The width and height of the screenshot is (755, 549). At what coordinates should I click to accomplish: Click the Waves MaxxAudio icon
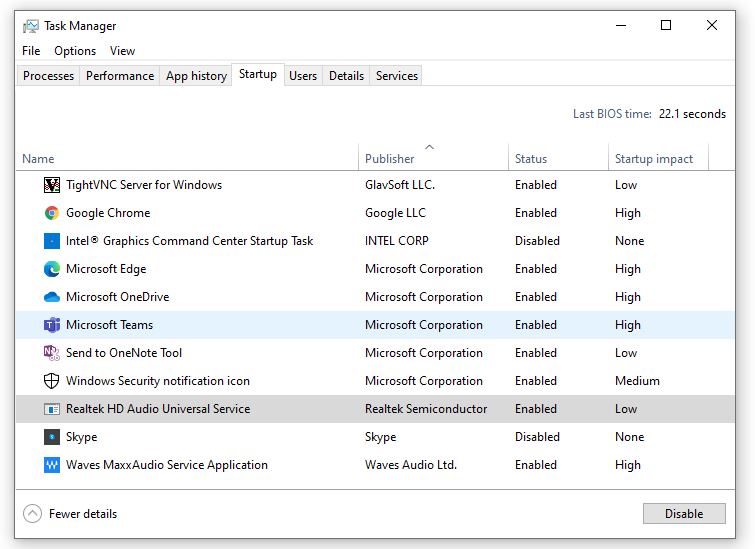52,465
